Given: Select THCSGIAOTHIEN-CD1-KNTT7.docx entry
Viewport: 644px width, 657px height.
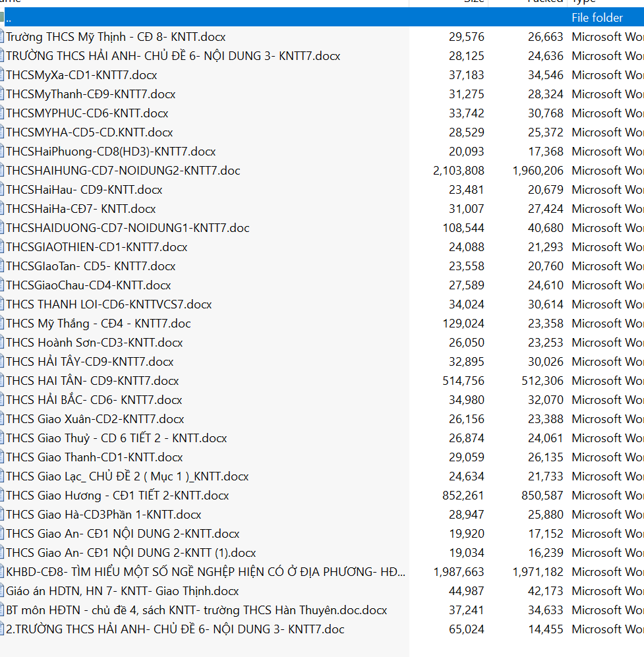Looking at the screenshot, I should point(97,247).
